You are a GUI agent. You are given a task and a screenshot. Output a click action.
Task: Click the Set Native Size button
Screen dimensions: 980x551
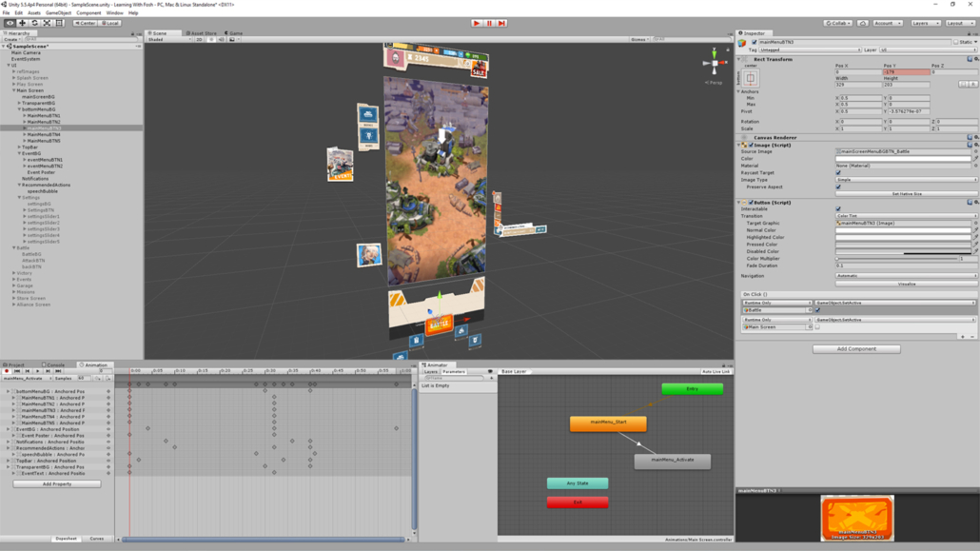906,194
